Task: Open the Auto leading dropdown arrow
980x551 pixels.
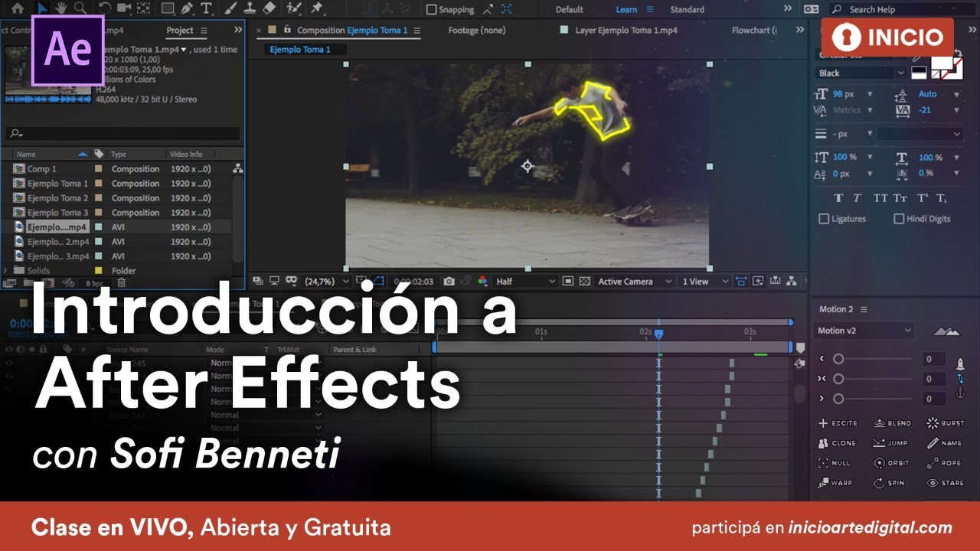Action: [956, 94]
